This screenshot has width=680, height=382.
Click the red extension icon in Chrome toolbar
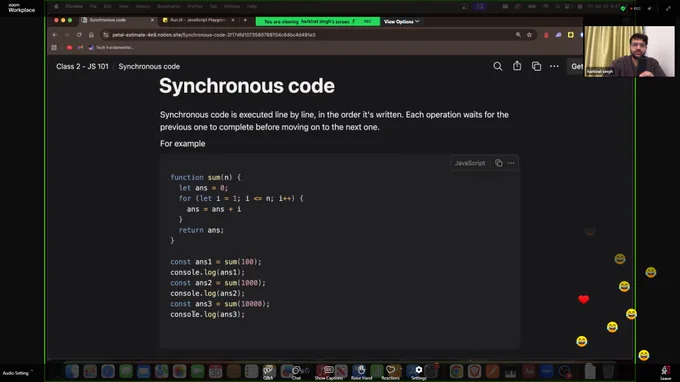coord(546,35)
